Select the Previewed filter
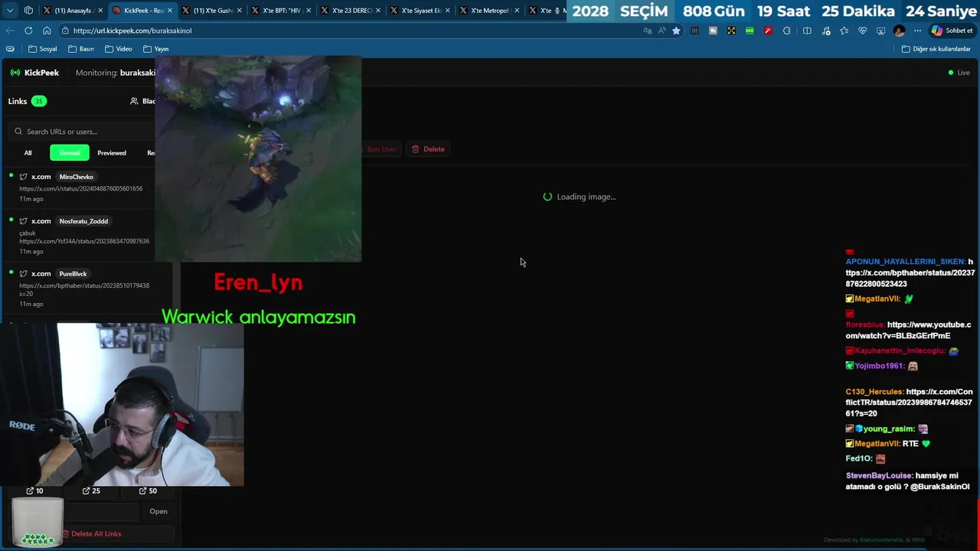 (112, 153)
